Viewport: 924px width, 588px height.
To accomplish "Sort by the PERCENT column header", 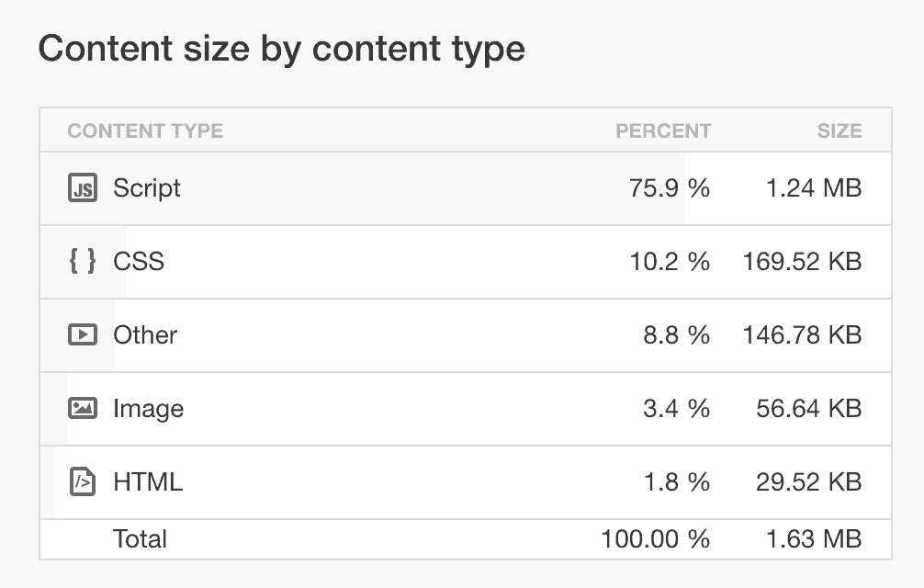I will [x=663, y=130].
